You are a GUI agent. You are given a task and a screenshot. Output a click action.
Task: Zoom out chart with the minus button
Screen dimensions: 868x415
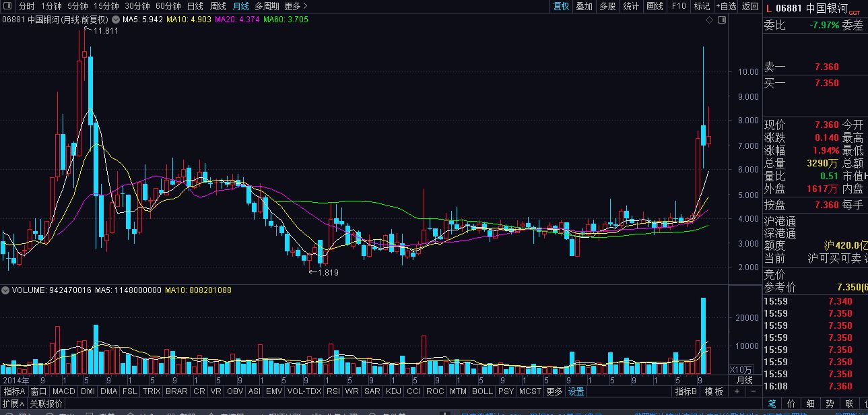click(x=752, y=391)
